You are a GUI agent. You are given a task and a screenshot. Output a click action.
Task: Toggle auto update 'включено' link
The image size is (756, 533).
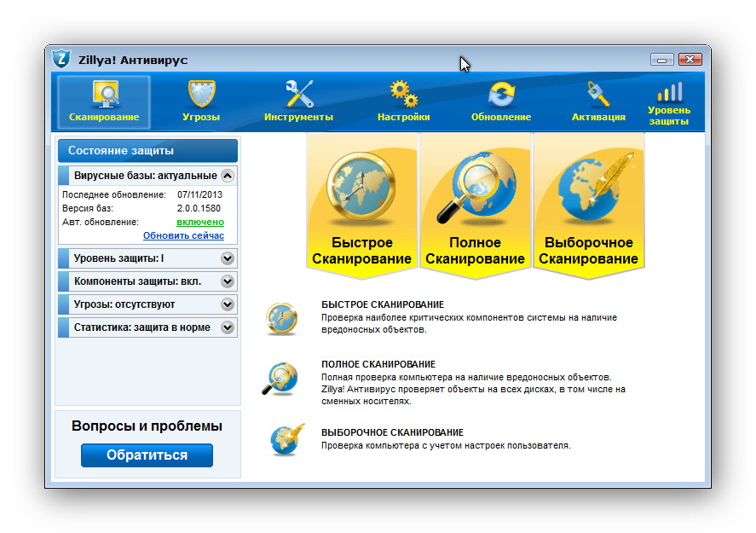pyautogui.click(x=200, y=222)
